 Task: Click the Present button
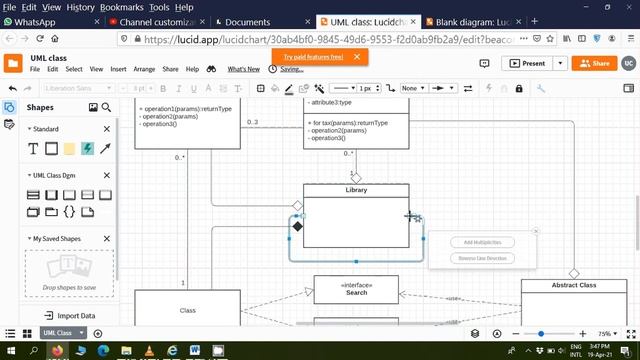[527, 63]
